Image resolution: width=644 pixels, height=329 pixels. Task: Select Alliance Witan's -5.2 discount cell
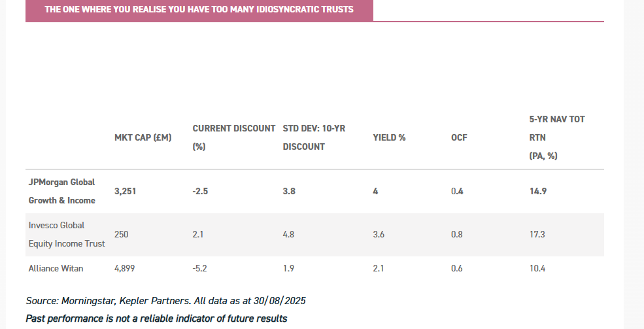click(201, 268)
